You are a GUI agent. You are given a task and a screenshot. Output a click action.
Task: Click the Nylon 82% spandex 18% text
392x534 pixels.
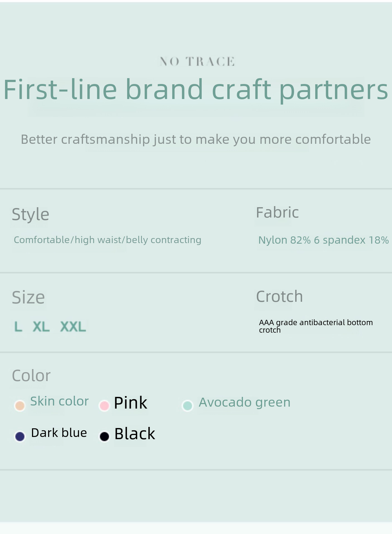tap(323, 240)
